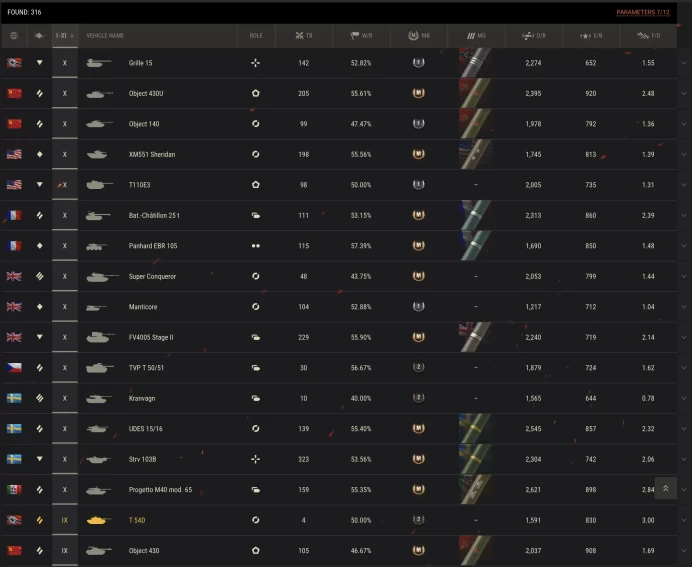This screenshot has height=567, width=692.
Task: Click the Manticore UK flag icon
Action: [14, 307]
